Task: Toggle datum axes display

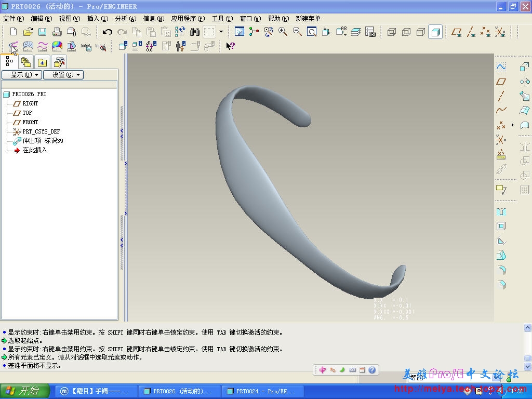Action: (x=471, y=32)
